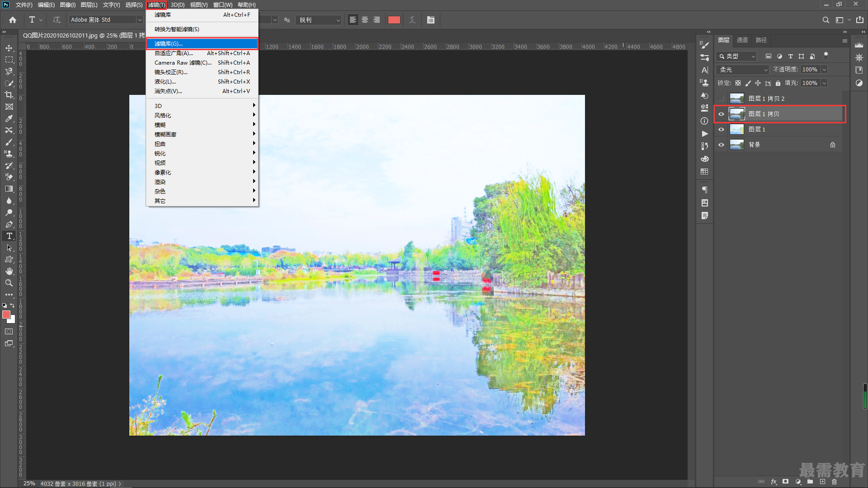Toggle lock position icon

click(758, 83)
